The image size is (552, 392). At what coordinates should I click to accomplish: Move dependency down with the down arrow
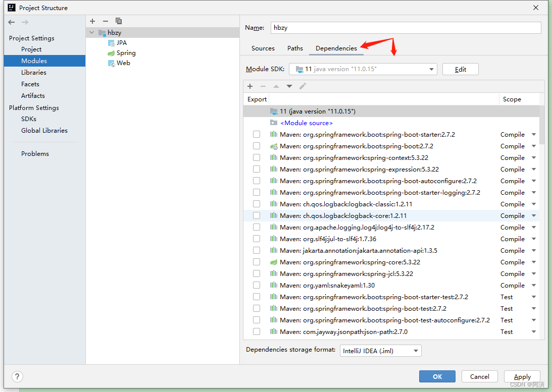pos(289,86)
